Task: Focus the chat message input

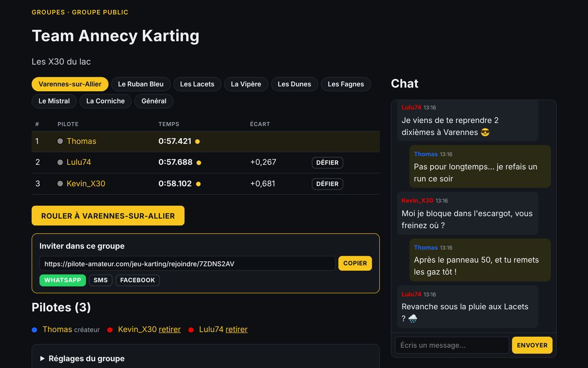Action: pyautogui.click(x=452, y=345)
